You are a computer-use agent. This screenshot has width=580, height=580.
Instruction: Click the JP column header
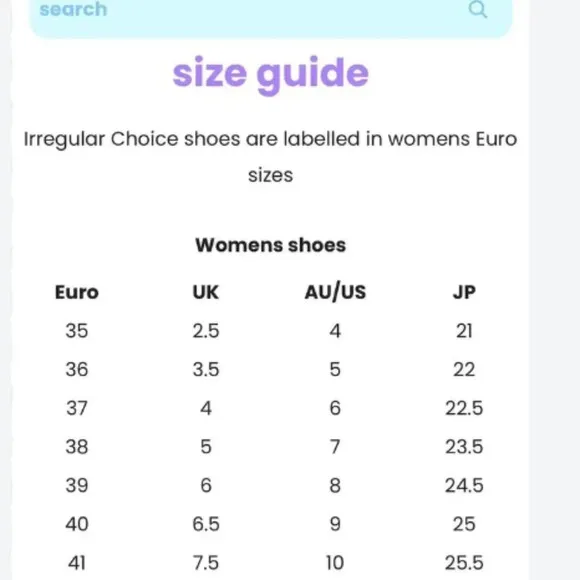[464, 292]
